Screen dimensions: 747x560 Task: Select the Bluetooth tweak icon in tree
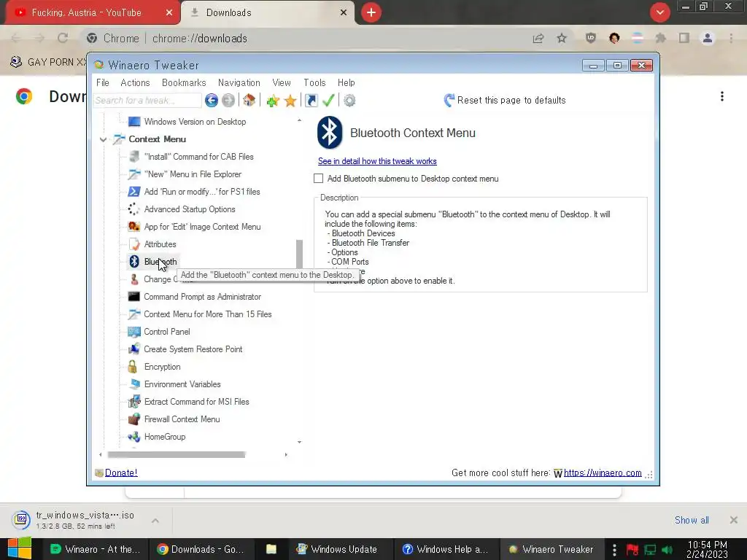[x=134, y=262]
